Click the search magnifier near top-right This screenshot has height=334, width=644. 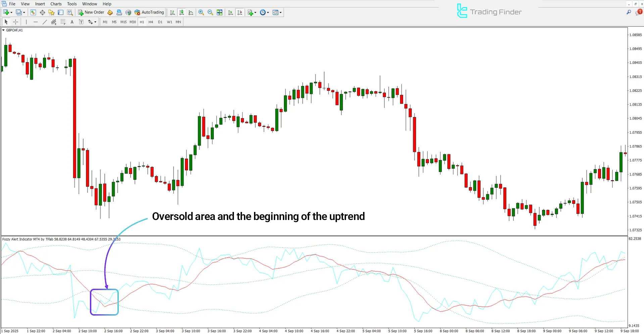point(629,11)
